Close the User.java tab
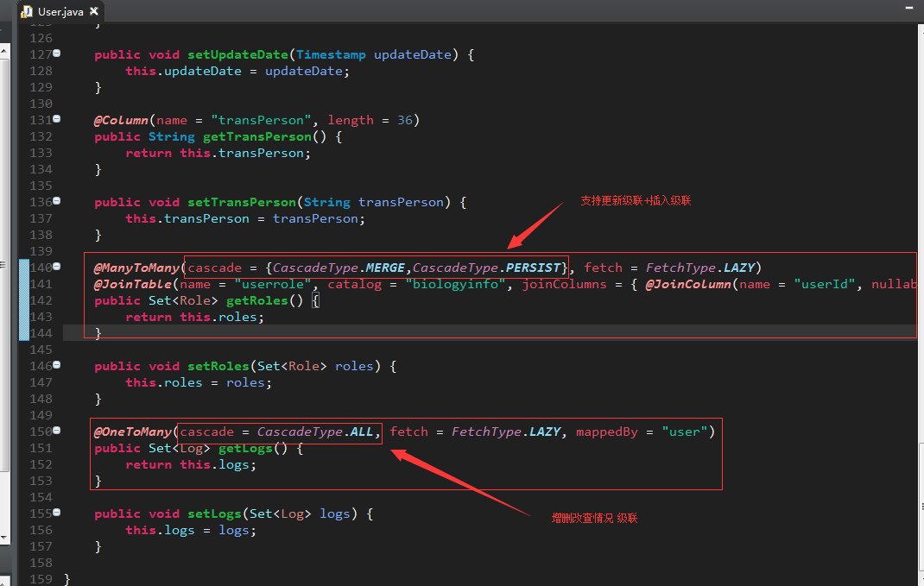This screenshot has height=586, width=924. [x=94, y=11]
